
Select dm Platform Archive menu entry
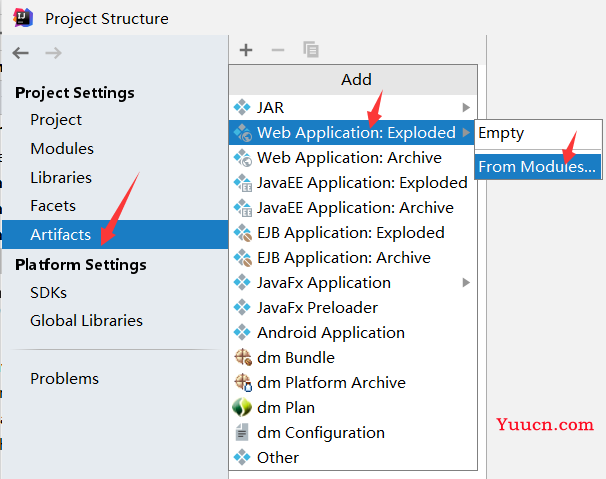click(353, 383)
